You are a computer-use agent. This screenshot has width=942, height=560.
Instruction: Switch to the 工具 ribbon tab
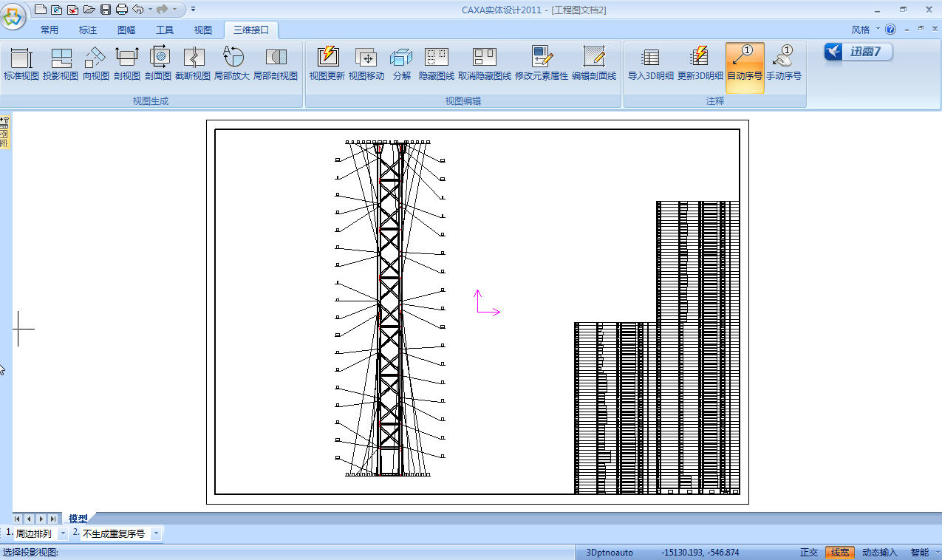165,30
